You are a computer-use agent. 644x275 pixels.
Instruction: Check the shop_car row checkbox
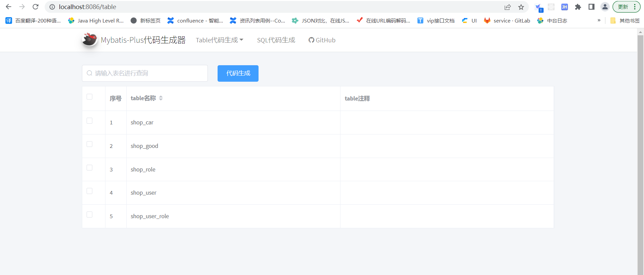(x=89, y=121)
